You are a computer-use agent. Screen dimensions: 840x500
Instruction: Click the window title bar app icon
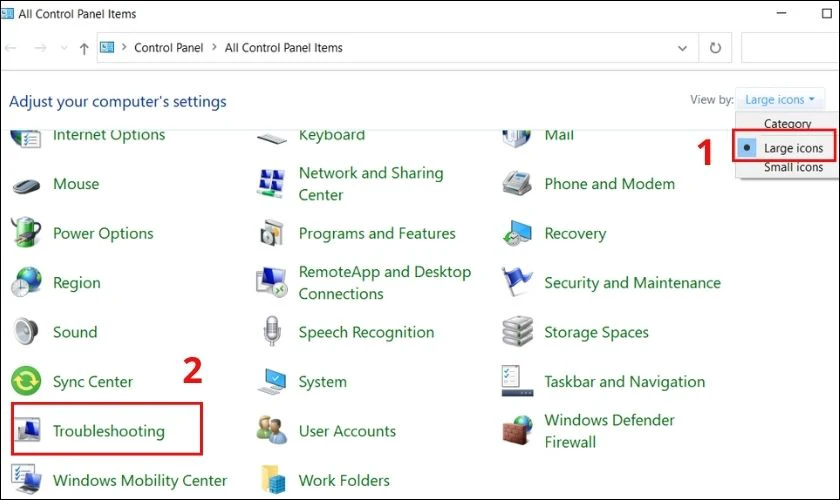coord(8,13)
